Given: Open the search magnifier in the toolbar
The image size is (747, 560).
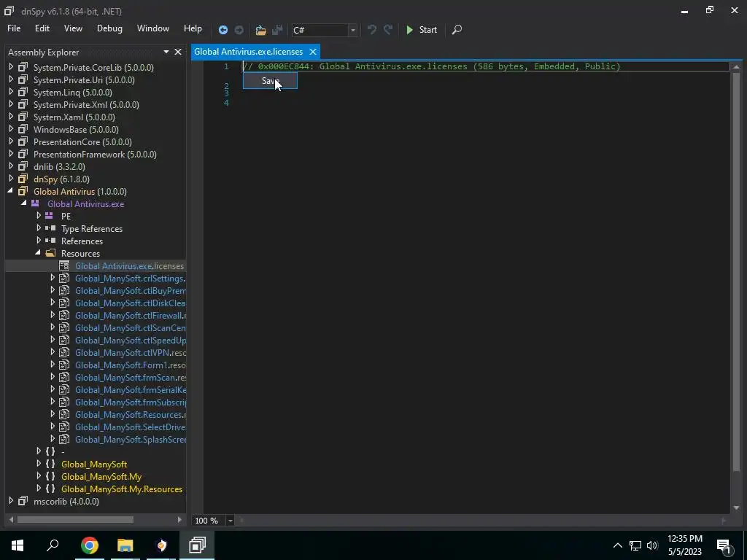Looking at the screenshot, I should point(457,30).
